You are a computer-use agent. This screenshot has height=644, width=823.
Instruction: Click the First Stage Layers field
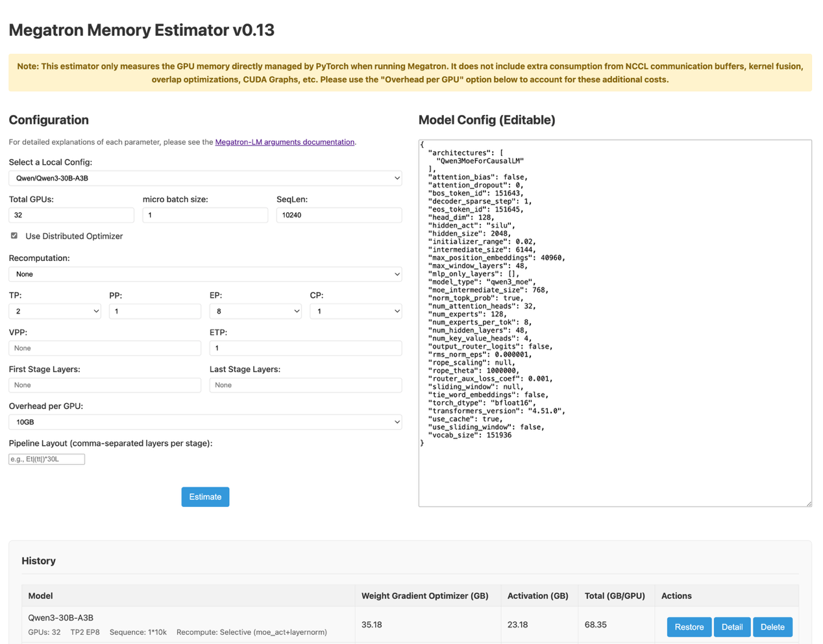(104, 385)
